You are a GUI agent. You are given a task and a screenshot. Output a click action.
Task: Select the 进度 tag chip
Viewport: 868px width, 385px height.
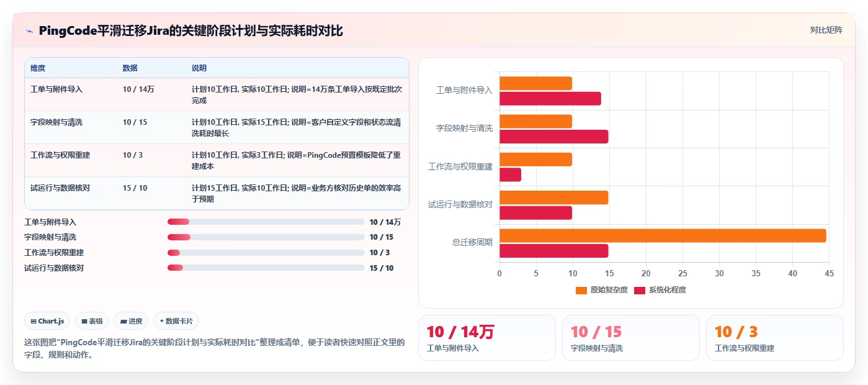pyautogui.click(x=131, y=321)
